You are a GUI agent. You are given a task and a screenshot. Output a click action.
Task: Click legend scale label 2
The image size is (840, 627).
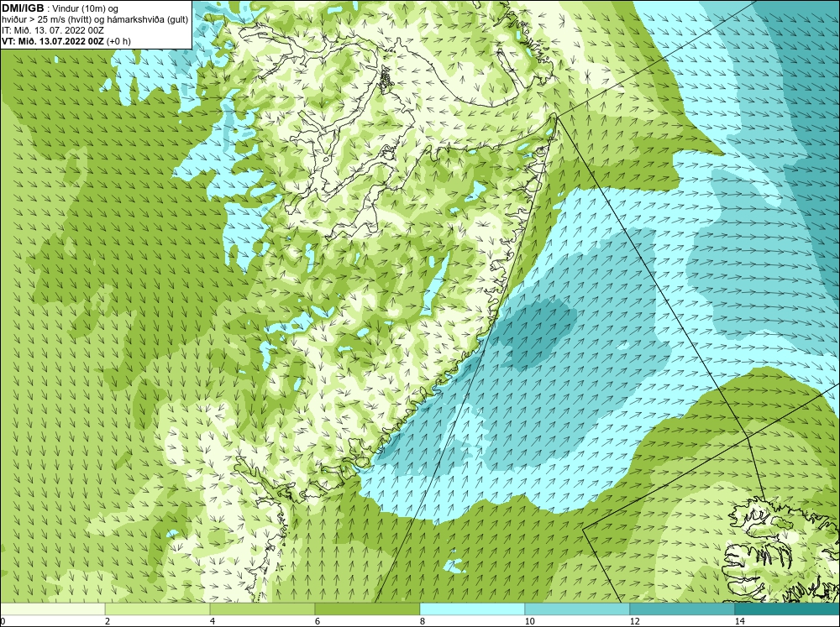[x=108, y=621]
